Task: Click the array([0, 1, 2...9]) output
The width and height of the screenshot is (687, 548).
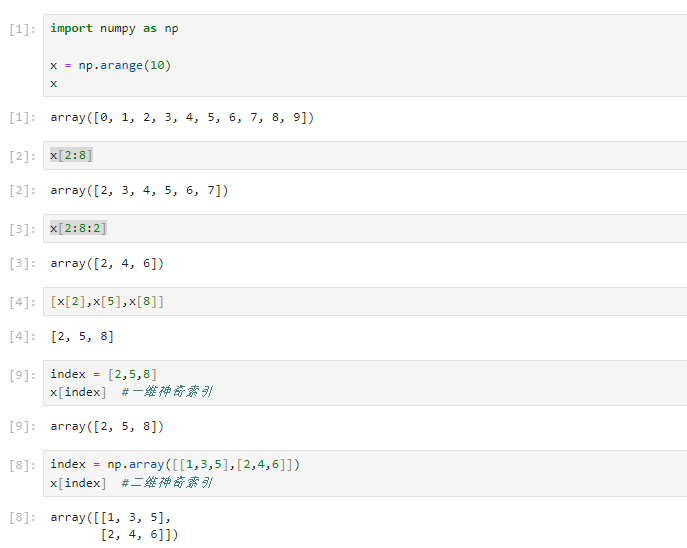Action: pos(182,117)
